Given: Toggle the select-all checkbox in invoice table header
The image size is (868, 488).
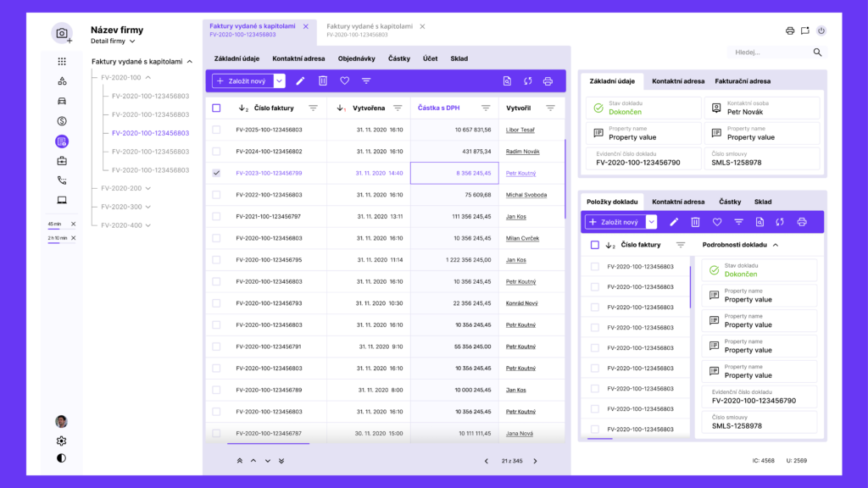Looking at the screenshot, I should (x=216, y=108).
